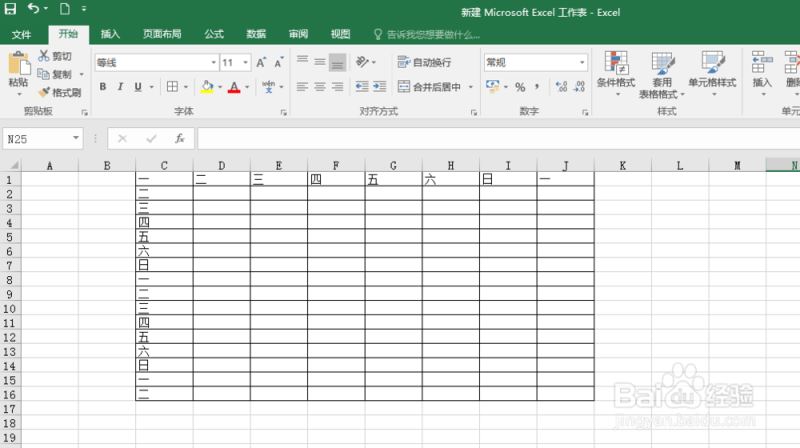Open Conditional Formatting (条件格式)
Image resolution: width=800 pixels, height=448 pixels.
coord(616,74)
